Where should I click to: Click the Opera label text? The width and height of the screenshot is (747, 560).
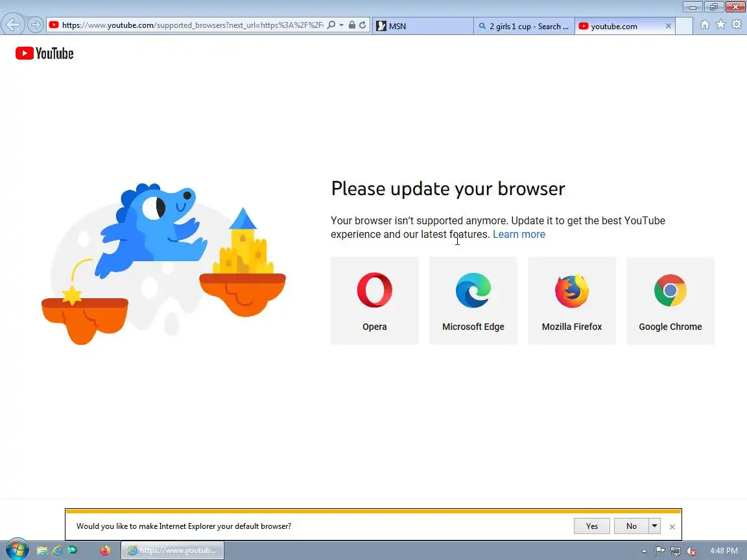[374, 327]
